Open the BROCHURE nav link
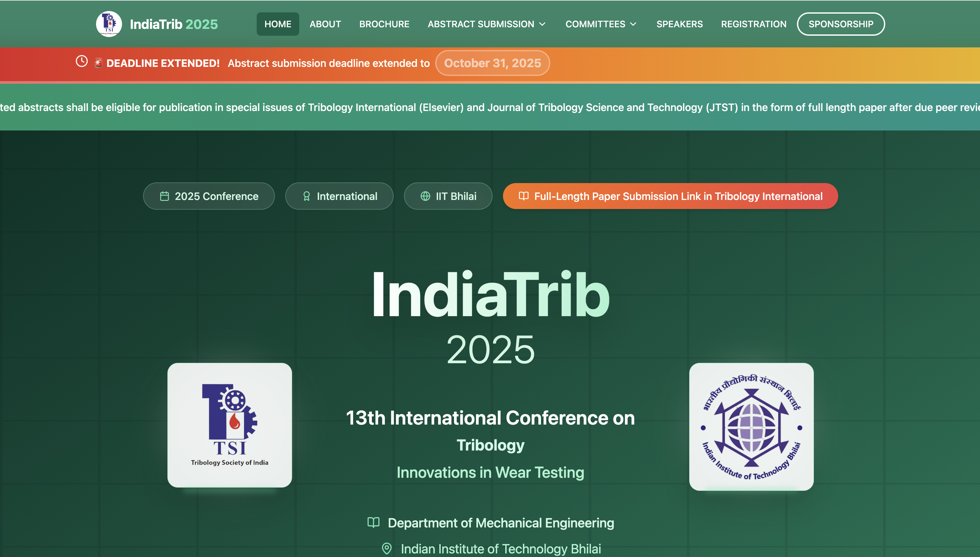Viewport: 980px width, 557px height. click(x=384, y=24)
